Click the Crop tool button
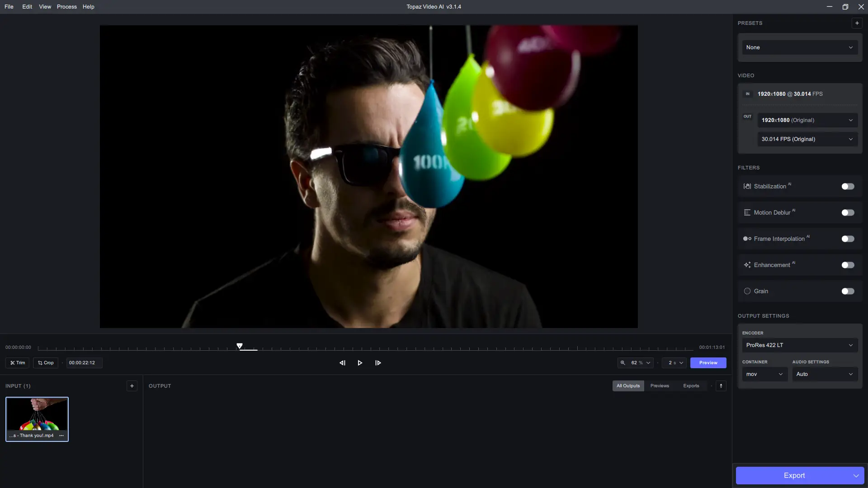 coord(46,363)
